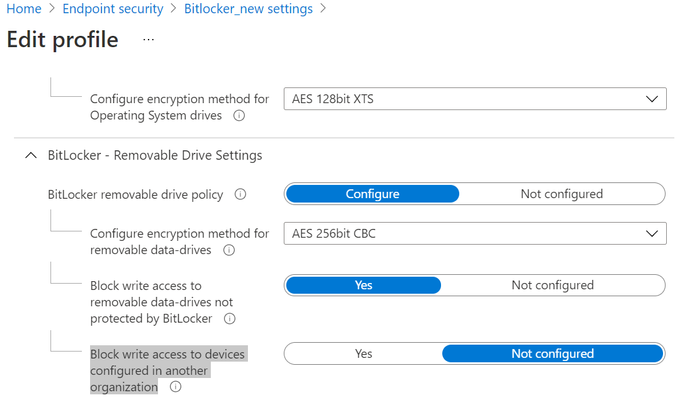The width and height of the screenshot is (677, 400).
Task: Collapse BitLocker Removable Drive Settings section
Action: coord(31,155)
